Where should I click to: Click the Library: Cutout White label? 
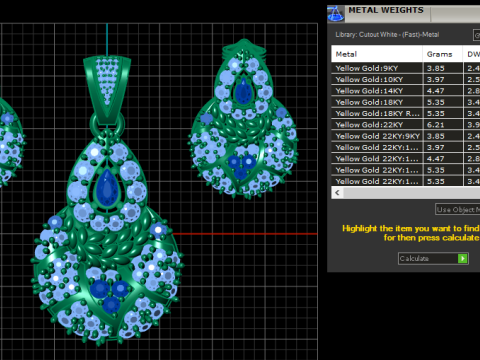pyautogui.click(x=387, y=35)
